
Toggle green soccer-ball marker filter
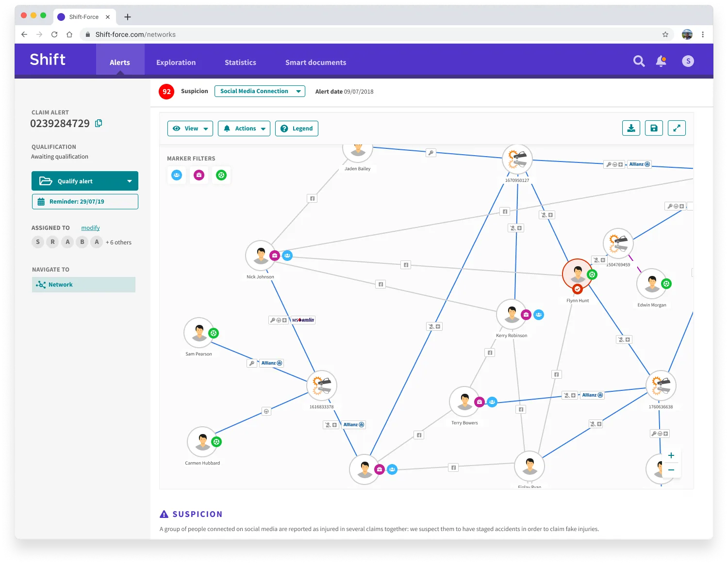coord(221,175)
